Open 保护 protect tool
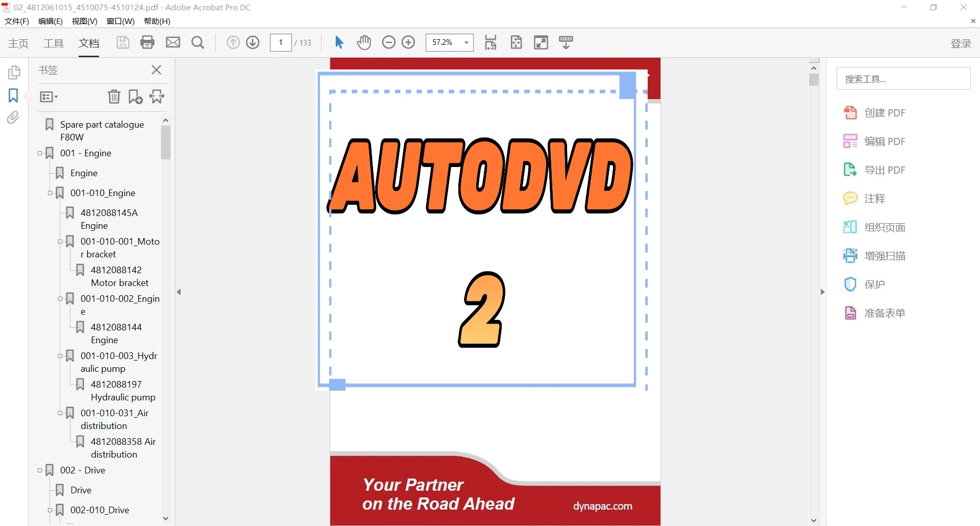 [x=864, y=284]
